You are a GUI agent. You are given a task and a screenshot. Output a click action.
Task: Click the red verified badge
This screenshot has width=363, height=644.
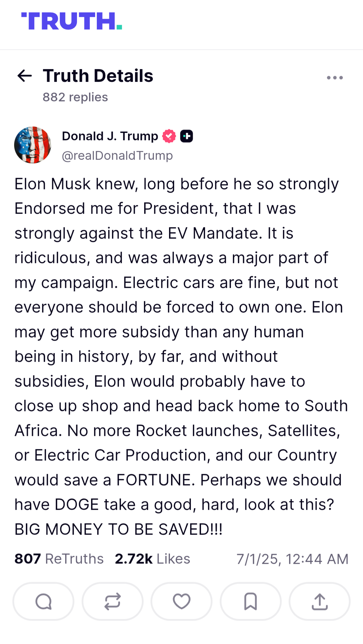click(x=169, y=136)
